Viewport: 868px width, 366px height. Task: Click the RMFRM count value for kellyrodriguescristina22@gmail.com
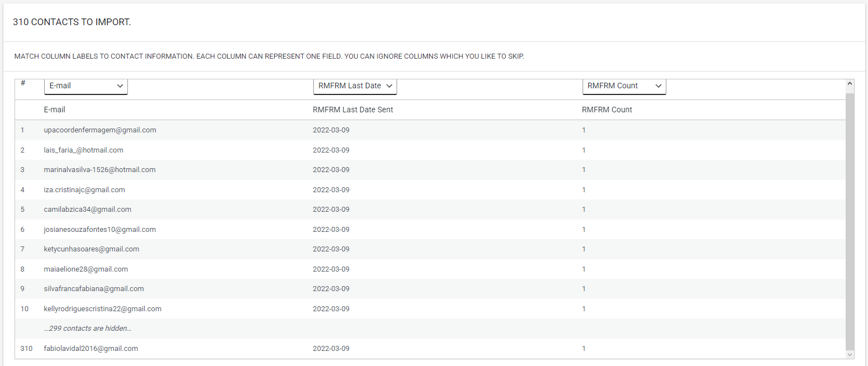584,309
